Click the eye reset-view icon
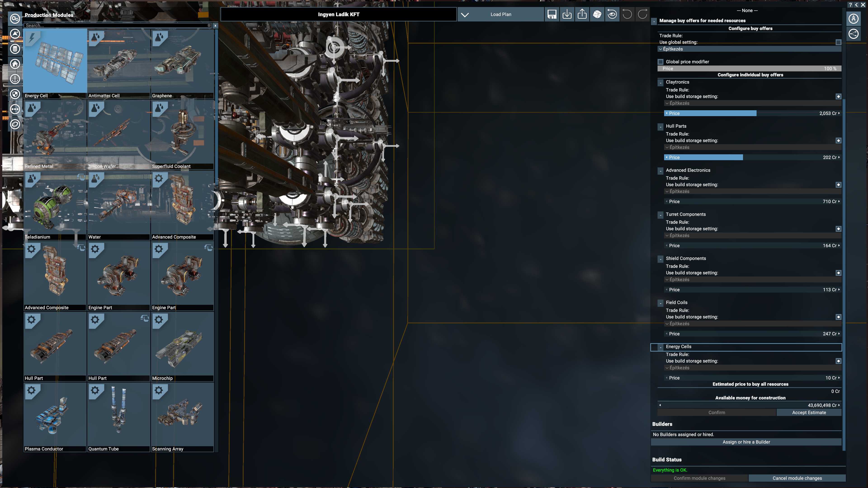The image size is (868, 488). coord(612,14)
